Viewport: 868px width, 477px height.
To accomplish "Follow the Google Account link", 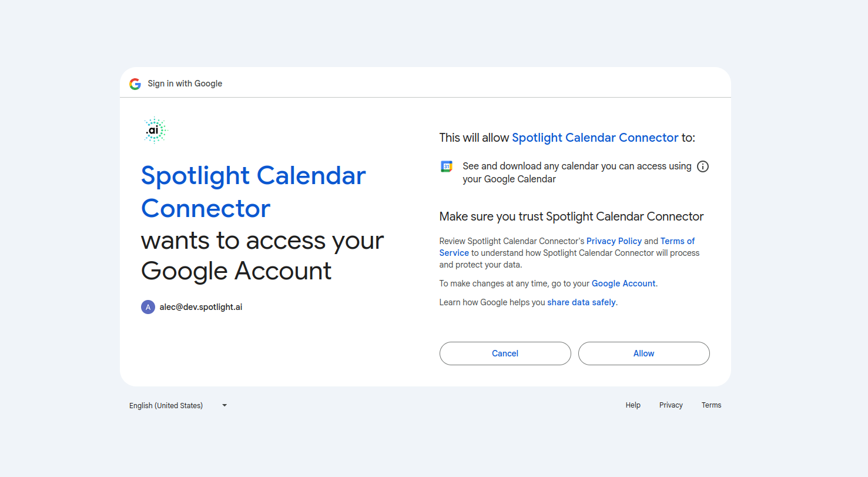I will click(x=624, y=283).
